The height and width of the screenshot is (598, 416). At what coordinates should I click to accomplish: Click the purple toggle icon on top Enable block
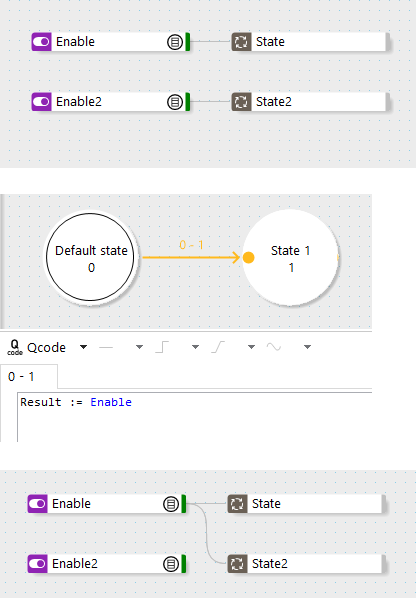(x=42, y=42)
